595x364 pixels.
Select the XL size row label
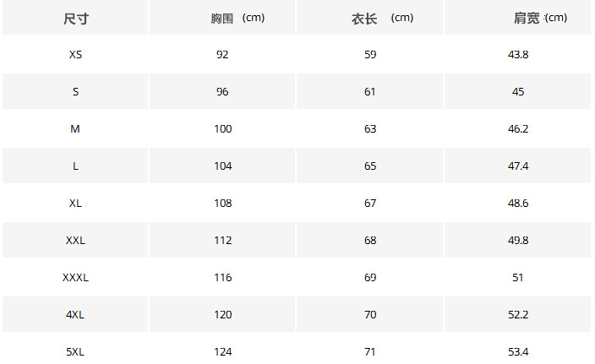click(75, 203)
